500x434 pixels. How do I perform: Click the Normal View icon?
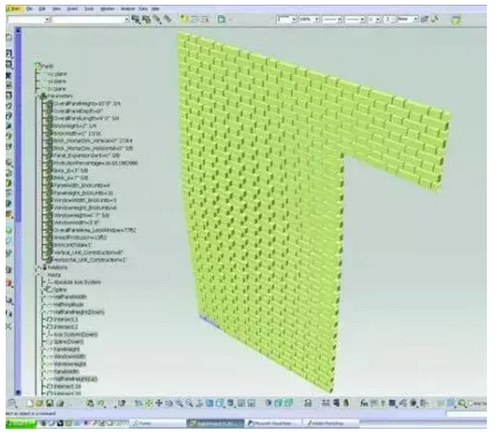[x=199, y=404]
